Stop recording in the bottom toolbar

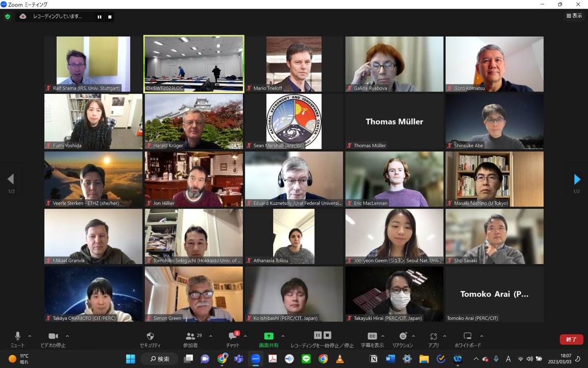[x=328, y=335]
